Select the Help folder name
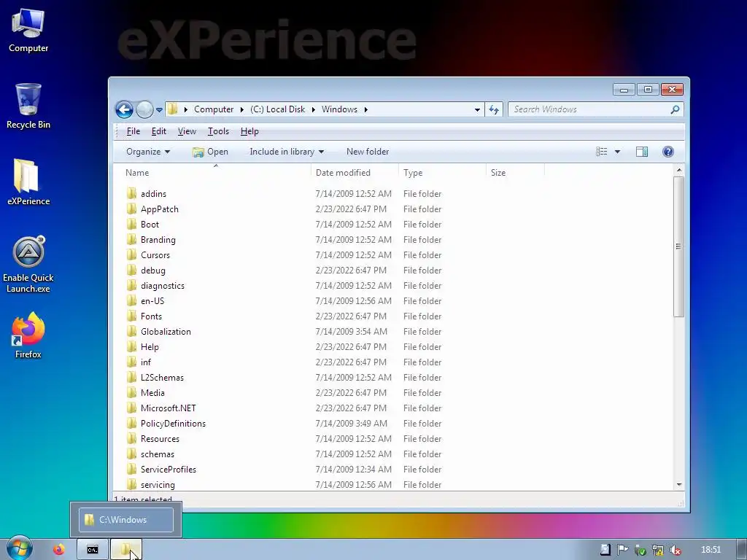Viewport: 747px width, 560px height. point(150,347)
